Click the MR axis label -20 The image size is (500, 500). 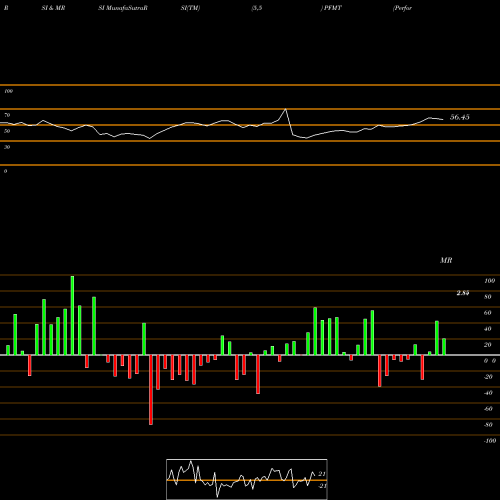click(488, 377)
